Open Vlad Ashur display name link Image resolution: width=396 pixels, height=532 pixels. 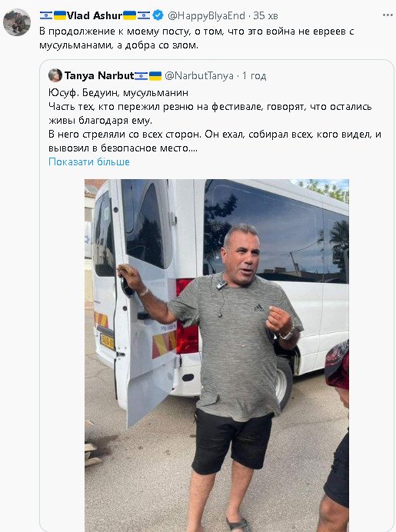[x=95, y=15]
